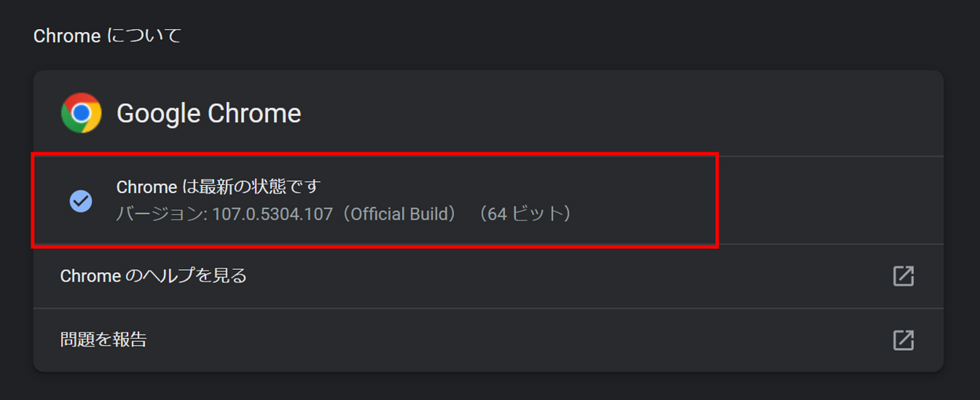The image size is (980, 400).
Task: Open external link icon for Chrome help
Action: click(904, 276)
